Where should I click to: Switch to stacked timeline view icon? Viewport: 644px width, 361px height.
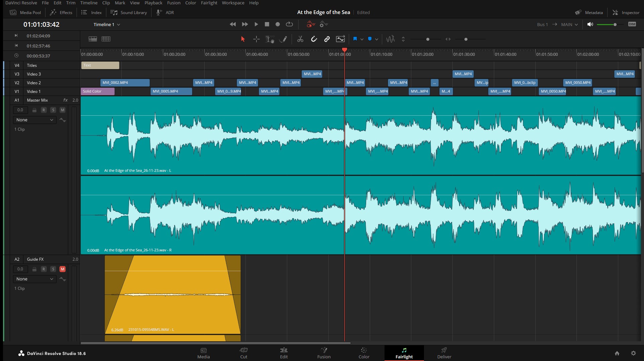(93, 39)
